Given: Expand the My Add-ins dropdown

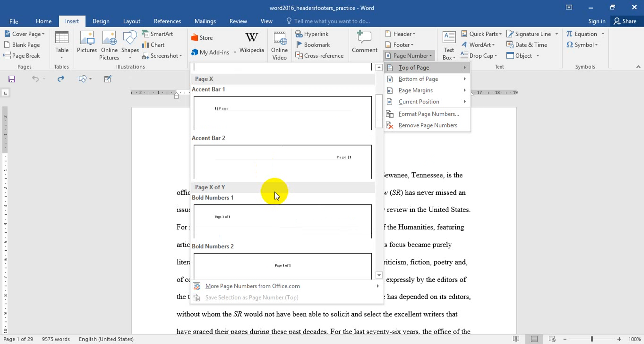Looking at the screenshot, I should click(x=235, y=52).
